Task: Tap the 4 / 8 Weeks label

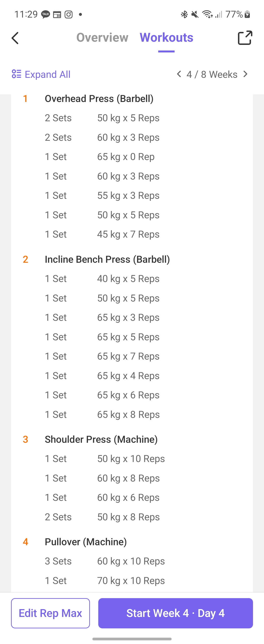Action: pos(212,74)
